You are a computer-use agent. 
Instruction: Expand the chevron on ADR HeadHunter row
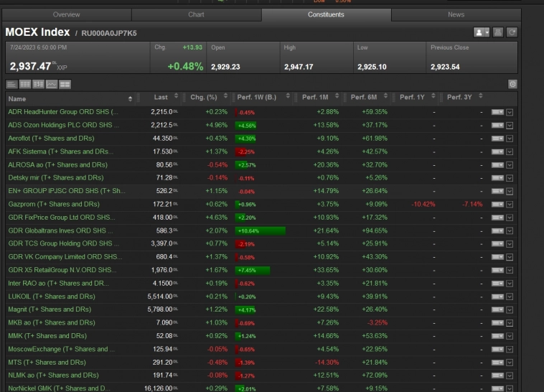click(510, 112)
